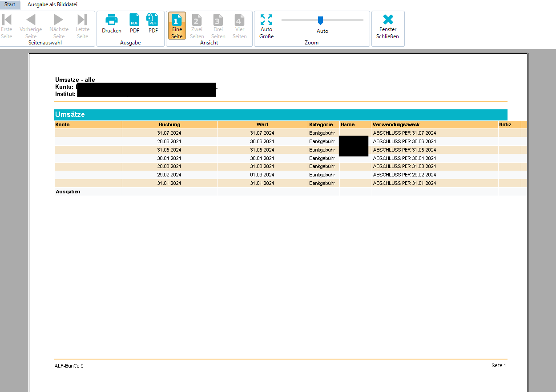Screen dimensions: 556x392
Task: Select 'ABSCHLUSS PER 29.02.2024' entry
Action: point(404,175)
